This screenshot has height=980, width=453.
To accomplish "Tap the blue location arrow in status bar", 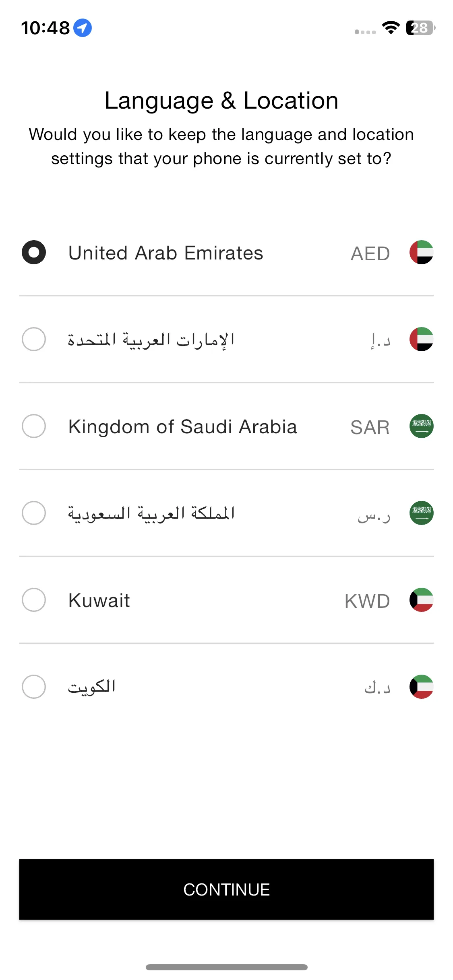I will point(83,28).
